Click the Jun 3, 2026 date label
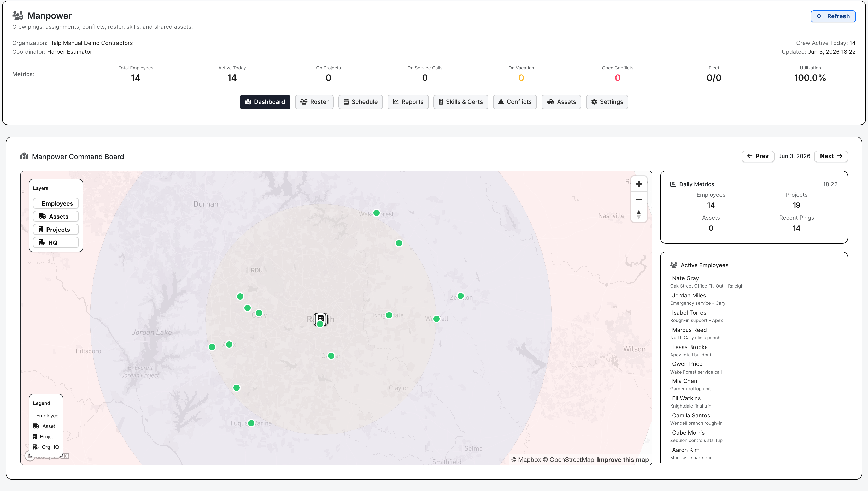 [x=794, y=156]
